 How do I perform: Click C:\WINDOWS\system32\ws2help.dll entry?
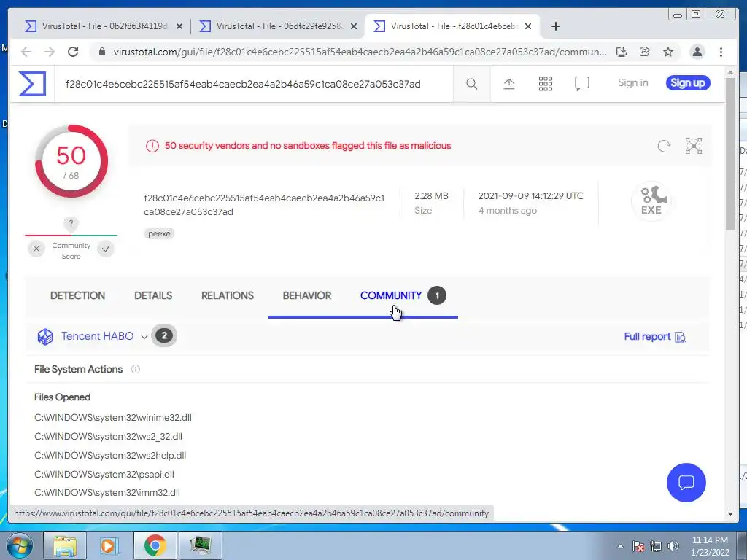click(110, 455)
